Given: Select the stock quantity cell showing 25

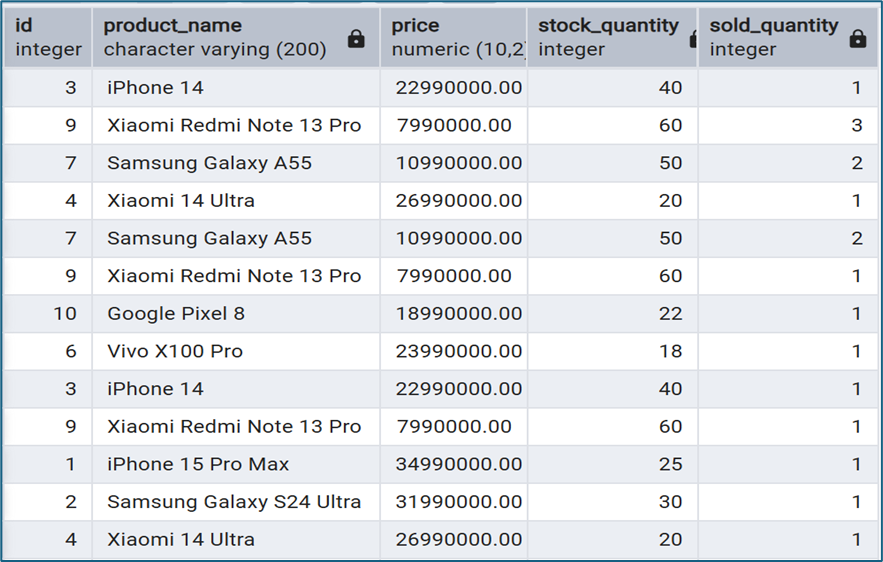Looking at the screenshot, I should coord(670,464).
